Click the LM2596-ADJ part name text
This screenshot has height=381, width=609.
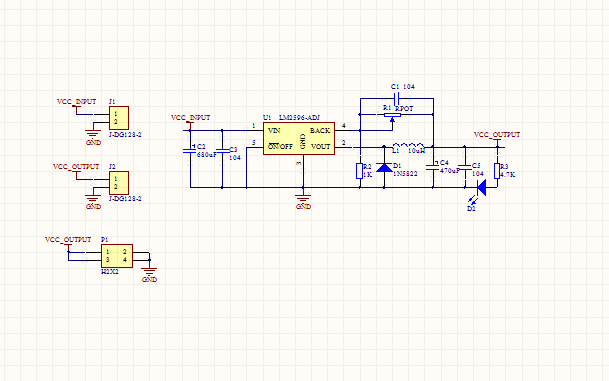[299, 118]
